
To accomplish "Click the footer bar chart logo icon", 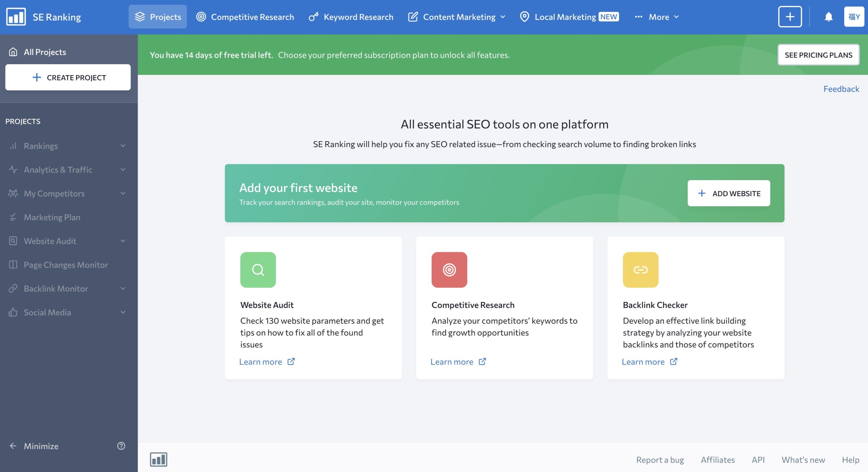I will 158,459.
